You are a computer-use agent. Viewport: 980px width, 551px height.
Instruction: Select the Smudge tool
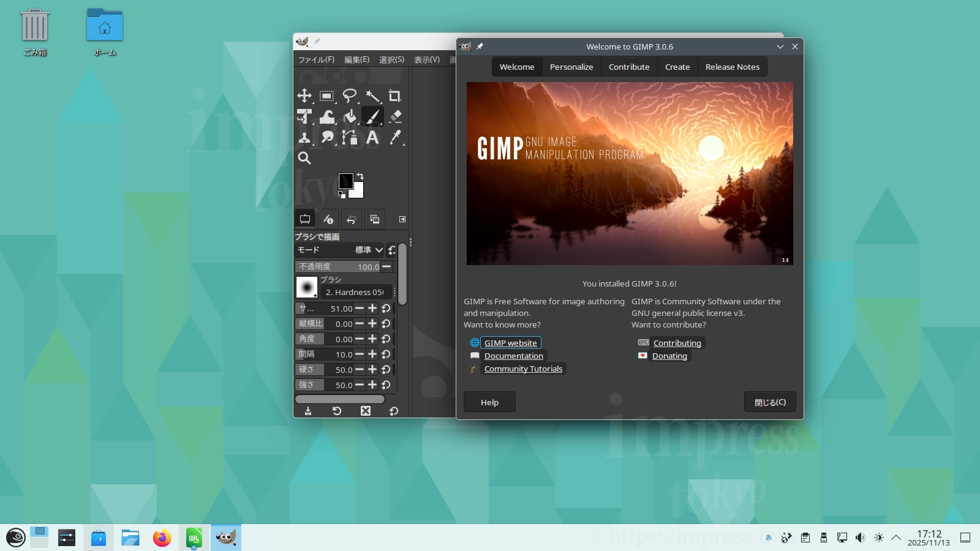click(x=327, y=137)
